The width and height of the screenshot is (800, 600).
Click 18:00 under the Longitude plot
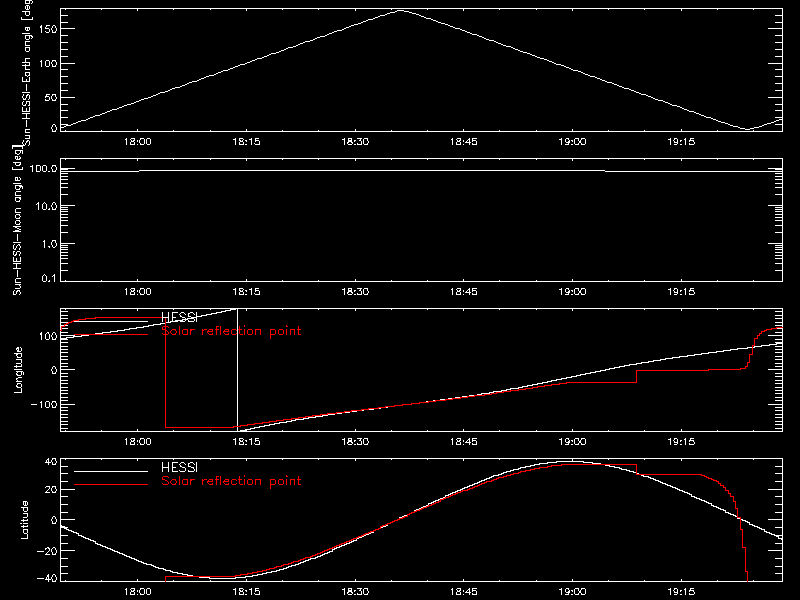(138, 442)
